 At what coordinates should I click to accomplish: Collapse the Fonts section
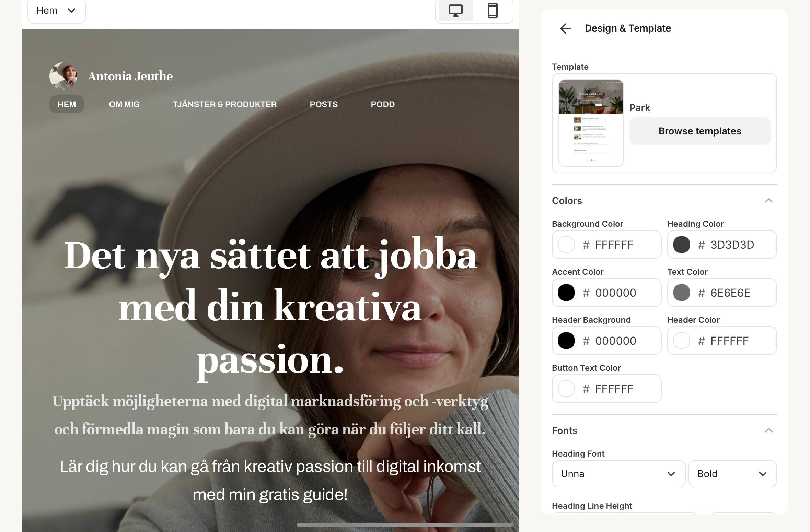tap(768, 430)
